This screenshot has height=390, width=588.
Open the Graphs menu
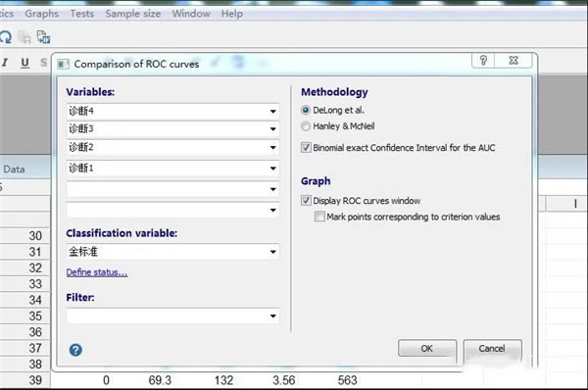pos(41,14)
